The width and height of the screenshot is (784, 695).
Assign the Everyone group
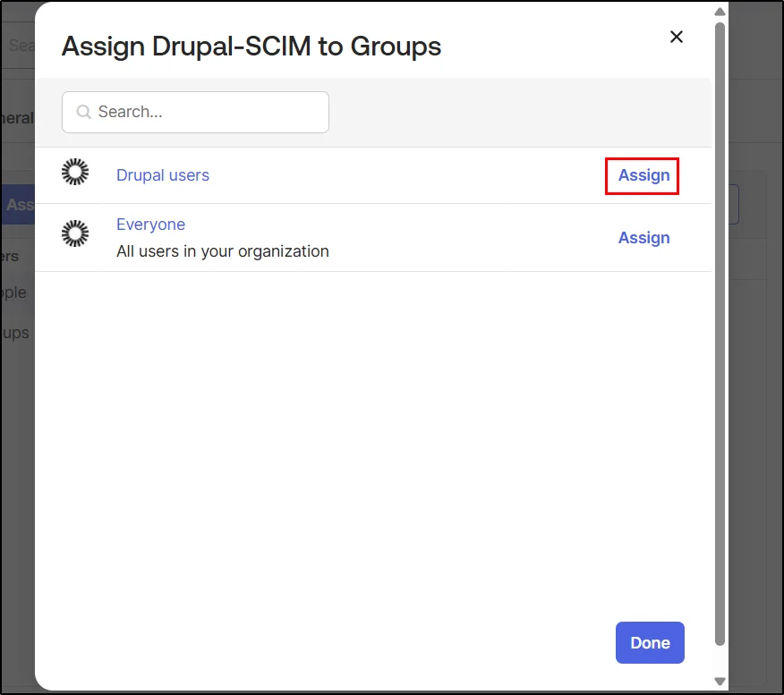coord(643,238)
